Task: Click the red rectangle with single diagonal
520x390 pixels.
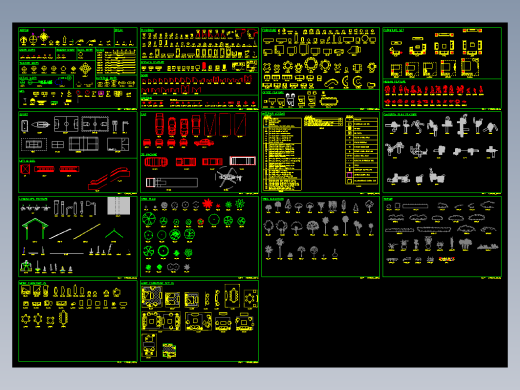Action: point(240,124)
